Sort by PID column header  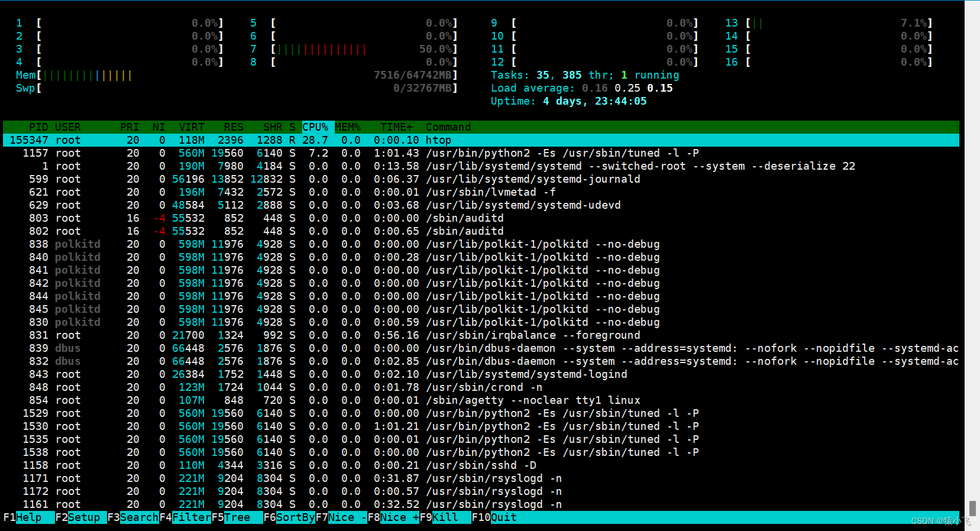click(38, 127)
